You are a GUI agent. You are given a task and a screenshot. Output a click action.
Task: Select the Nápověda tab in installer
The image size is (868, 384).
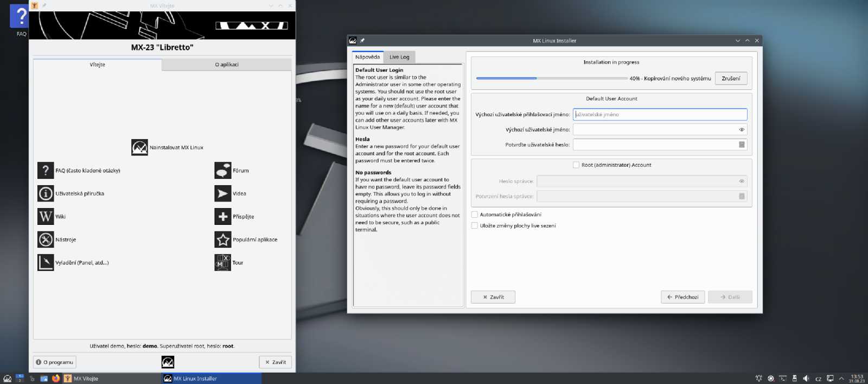(x=368, y=57)
